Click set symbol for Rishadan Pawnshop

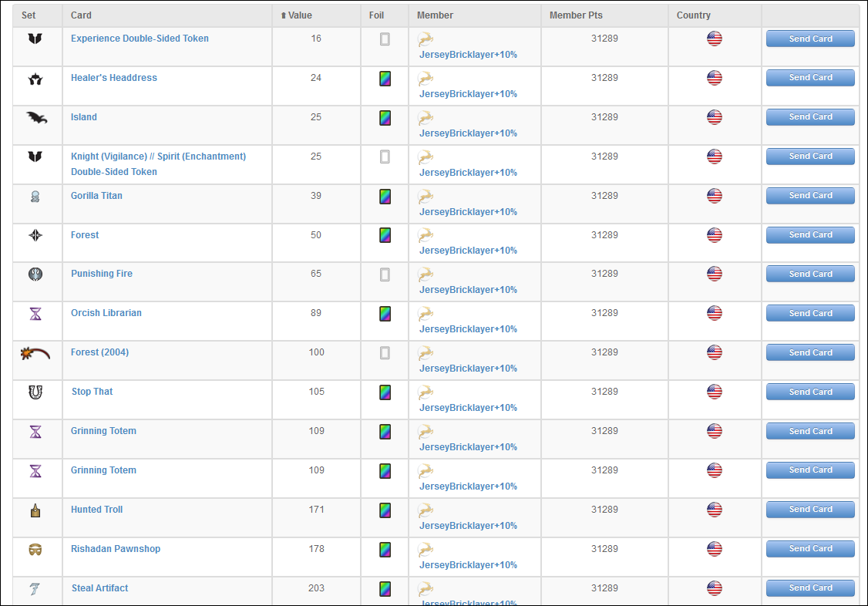pyautogui.click(x=35, y=549)
